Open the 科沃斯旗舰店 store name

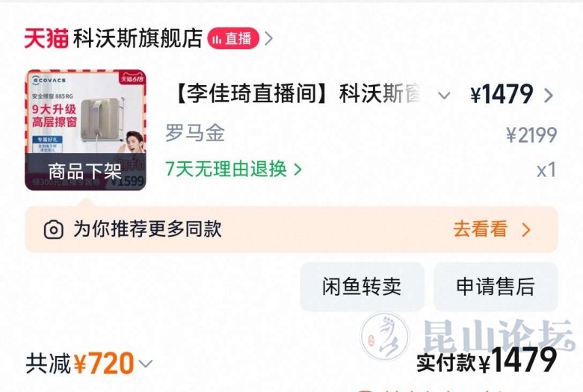pos(138,38)
